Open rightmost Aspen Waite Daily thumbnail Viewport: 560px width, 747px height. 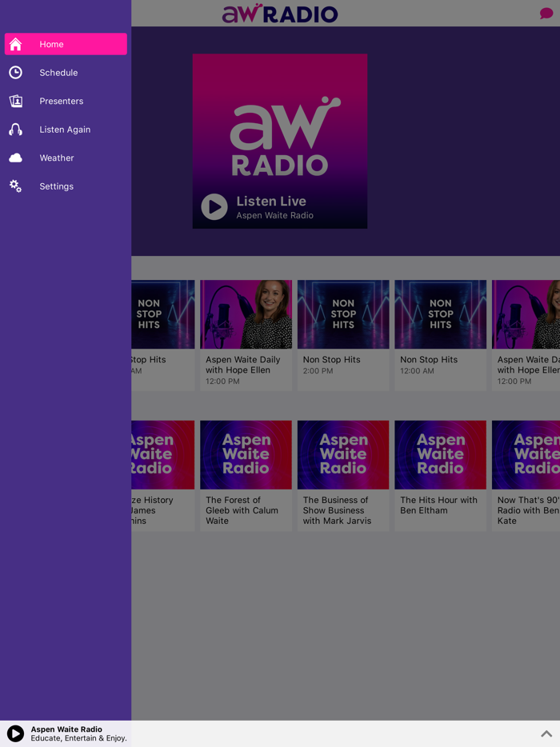point(526,314)
